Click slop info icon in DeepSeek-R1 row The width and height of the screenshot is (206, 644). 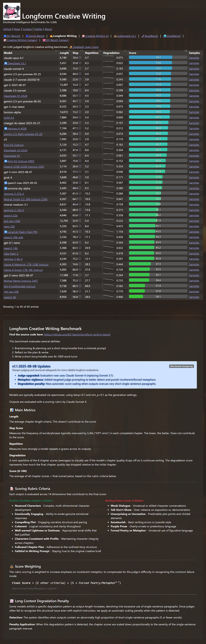(80, 156)
